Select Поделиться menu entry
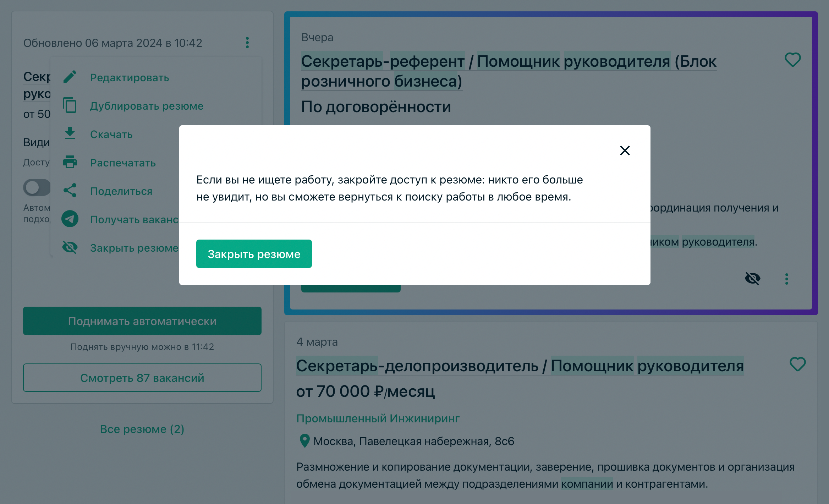829x504 pixels. (x=121, y=191)
